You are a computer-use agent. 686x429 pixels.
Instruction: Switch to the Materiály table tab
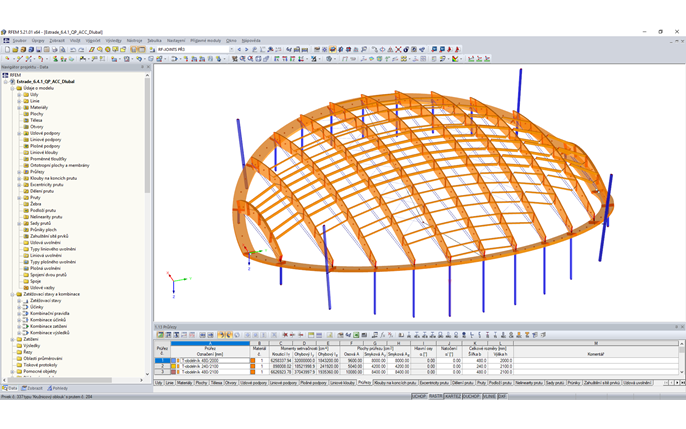point(184,383)
